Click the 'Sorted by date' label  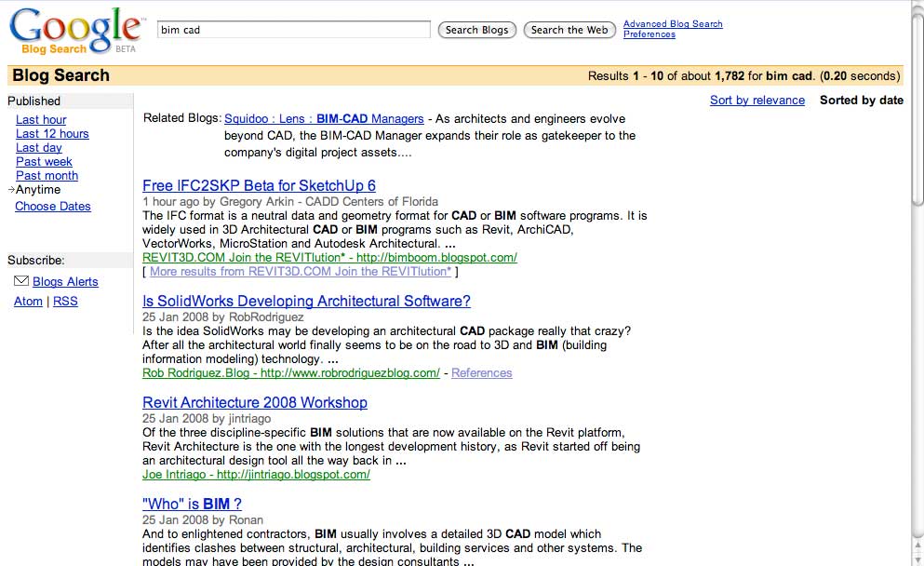[x=862, y=101]
